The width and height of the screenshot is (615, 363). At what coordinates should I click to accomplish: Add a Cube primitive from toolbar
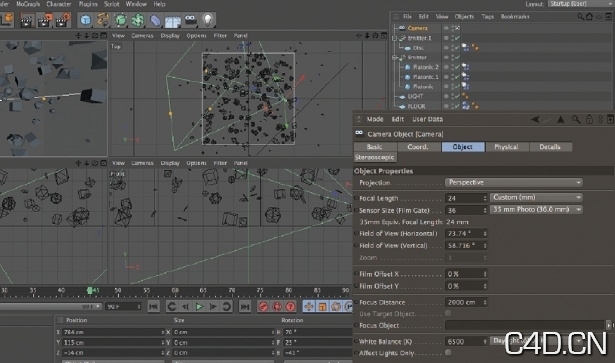coord(85,20)
